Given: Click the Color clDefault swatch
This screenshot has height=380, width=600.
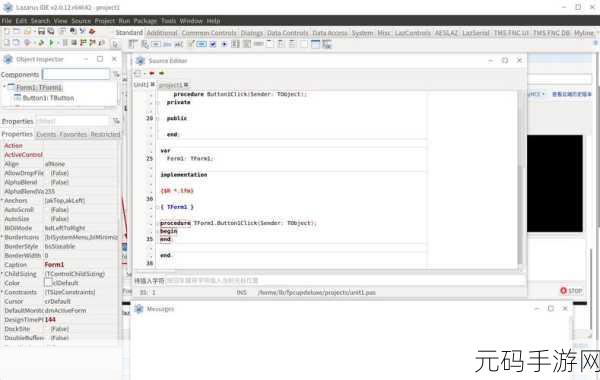Looking at the screenshot, I should pyautogui.click(x=48, y=283).
